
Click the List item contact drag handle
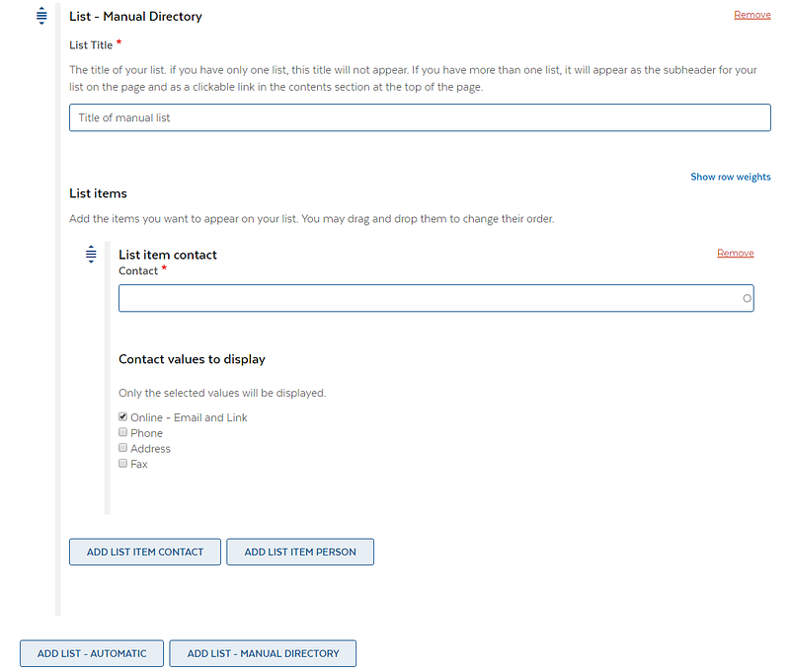(91, 254)
